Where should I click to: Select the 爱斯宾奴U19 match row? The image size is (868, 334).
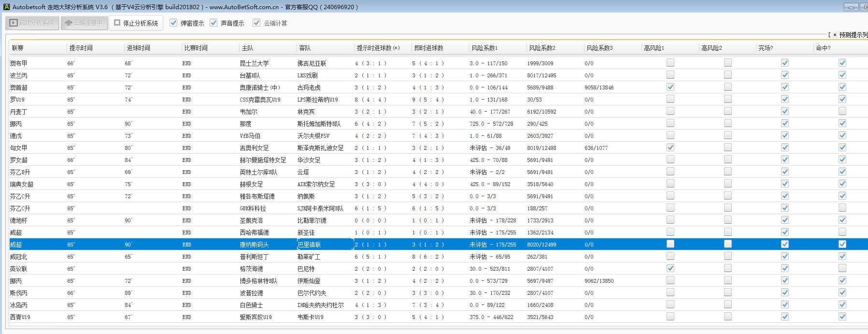(256, 317)
